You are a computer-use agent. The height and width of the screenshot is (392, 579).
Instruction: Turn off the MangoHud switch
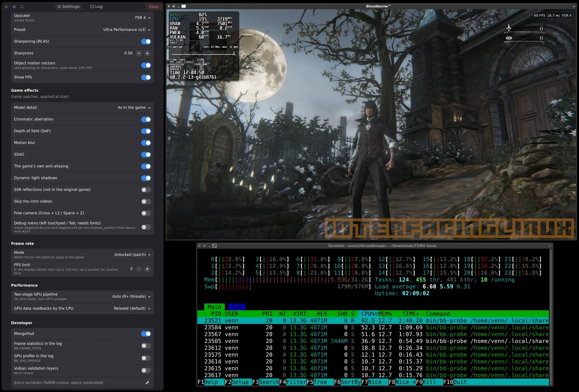[146, 334]
